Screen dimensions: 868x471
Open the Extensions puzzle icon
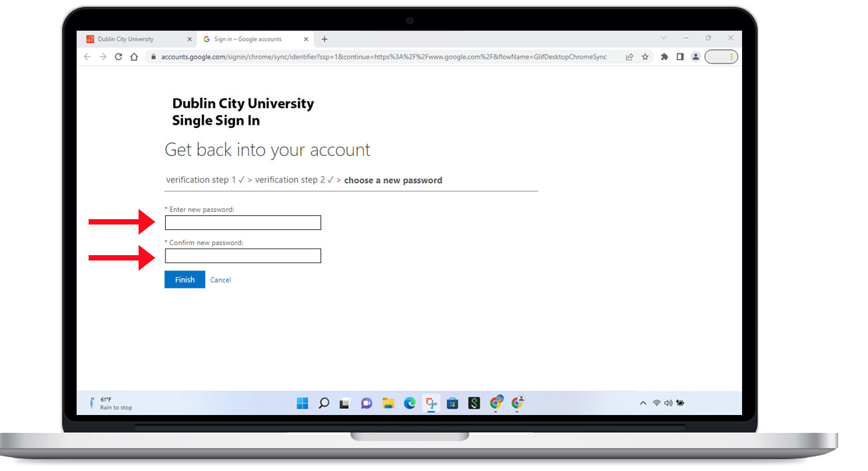pyautogui.click(x=664, y=57)
